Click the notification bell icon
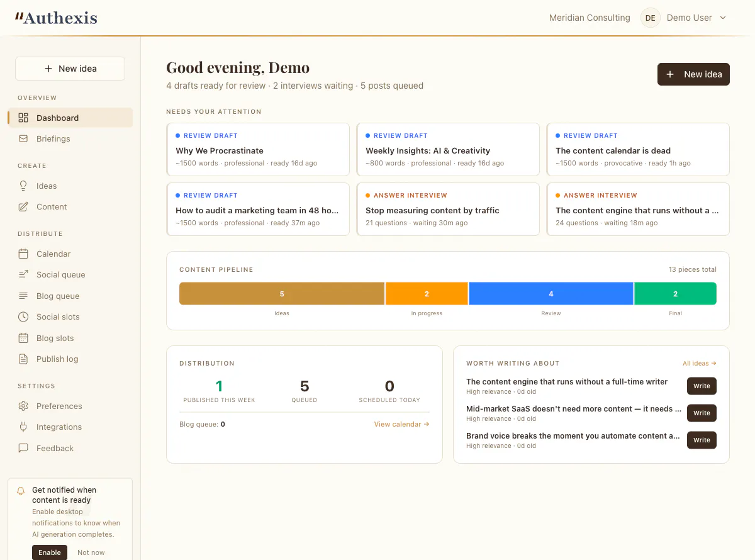This screenshot has width=755, height=560. pyautogui.click(x=21, y=491)
